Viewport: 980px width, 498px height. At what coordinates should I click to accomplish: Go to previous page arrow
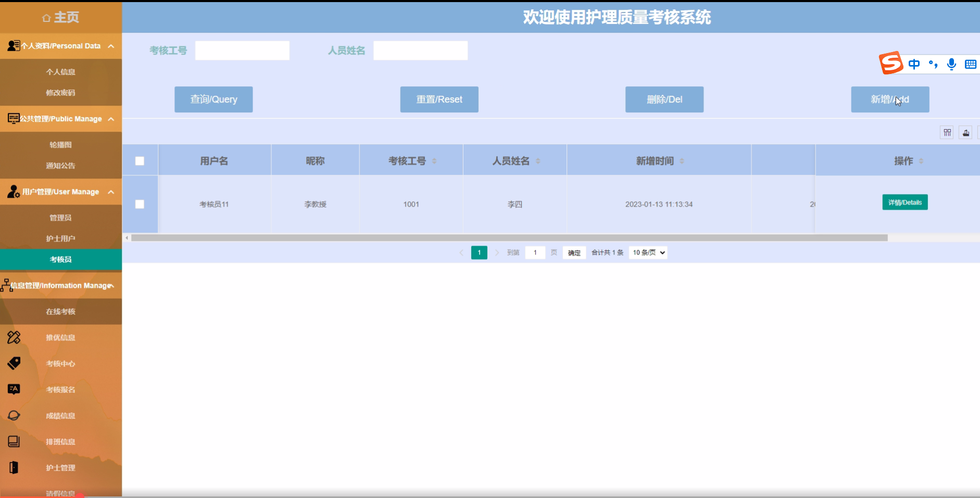(461, 252)
